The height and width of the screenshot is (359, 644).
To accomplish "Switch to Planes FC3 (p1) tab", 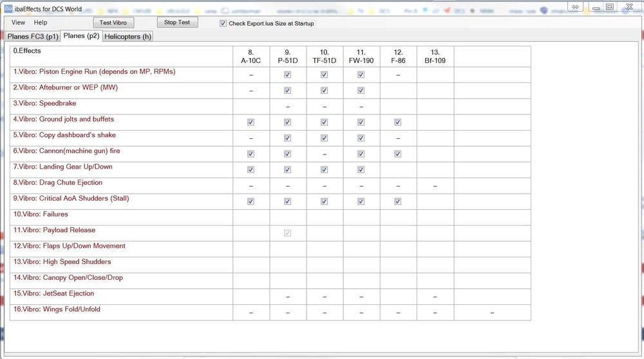I will tap(33, 37).
